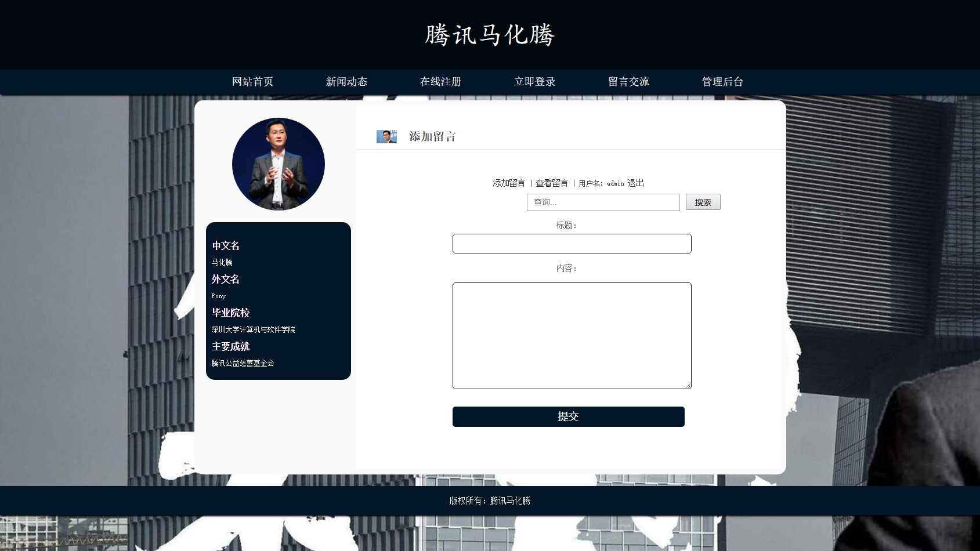Click the 添加留言 section heading

point(432,136)
